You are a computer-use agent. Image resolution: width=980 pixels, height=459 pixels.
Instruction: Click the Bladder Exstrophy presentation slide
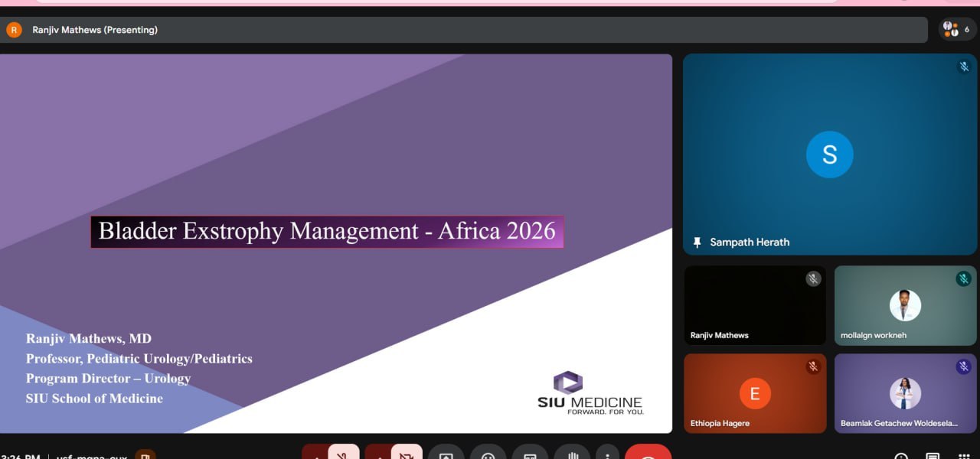coord(335,243)
